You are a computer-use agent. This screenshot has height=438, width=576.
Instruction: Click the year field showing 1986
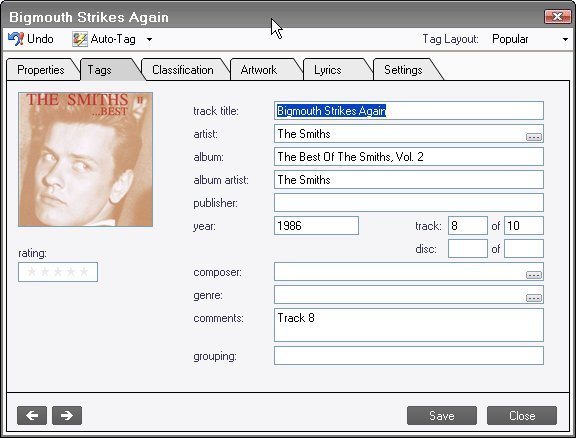tap(316, 226)
